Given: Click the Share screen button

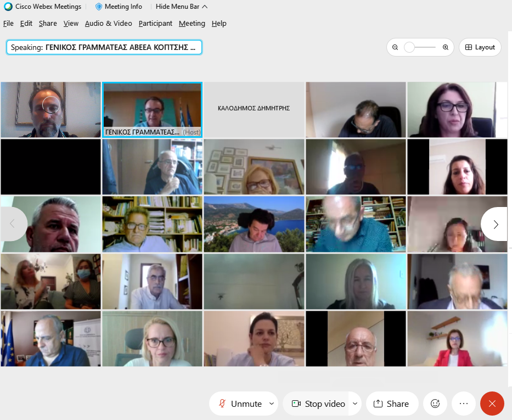Looking at the screenshot, I should point(392,404).
